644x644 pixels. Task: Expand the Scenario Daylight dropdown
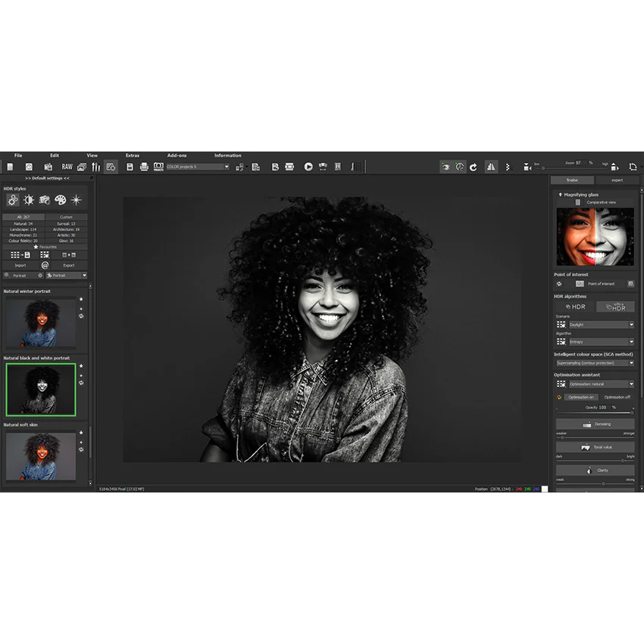[x=602, y=324]
